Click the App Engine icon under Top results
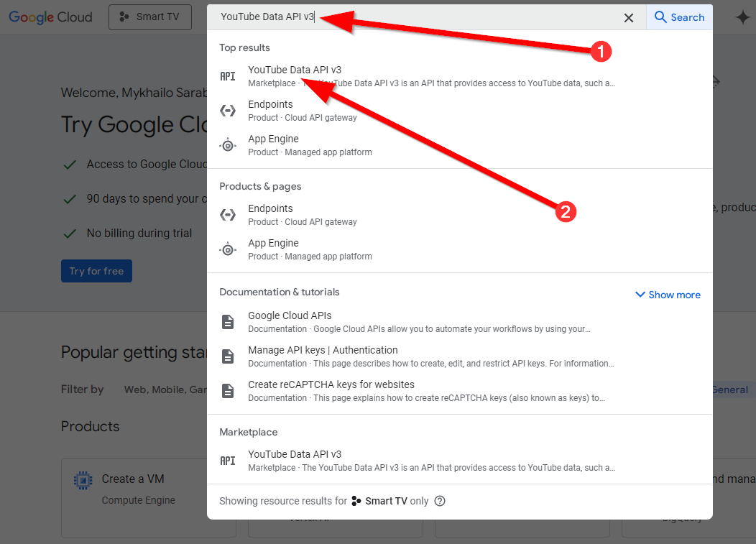This screenshot has height=544, width=756. click(228, 145)
